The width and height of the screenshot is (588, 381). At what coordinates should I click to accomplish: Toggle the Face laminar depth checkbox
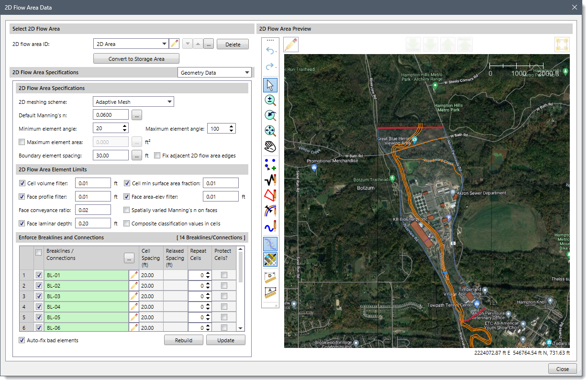click(x=22, y=224)
